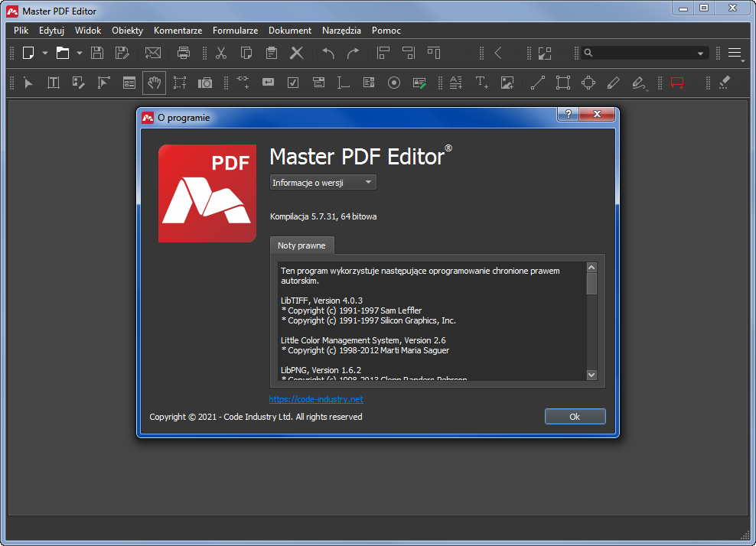Select the Signature field tool

pos(419,83)
